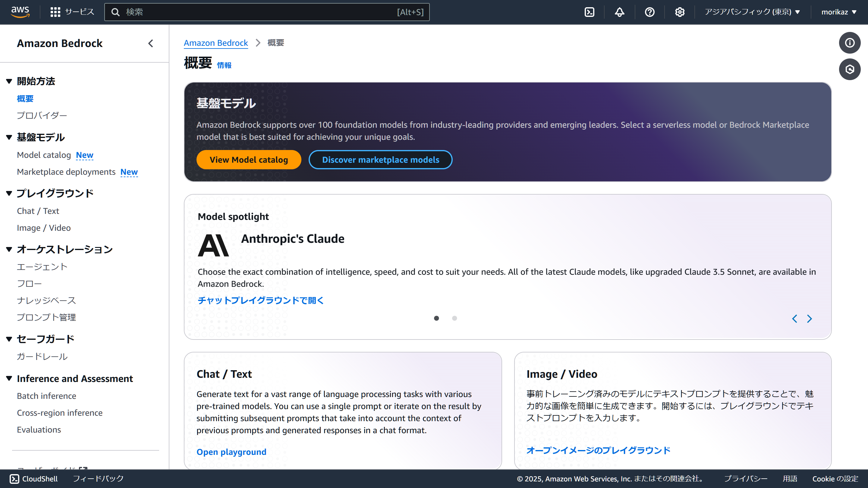Open the notifications bell icon
The width and height of the screenshot is (868, 488).
coord(619,12)
